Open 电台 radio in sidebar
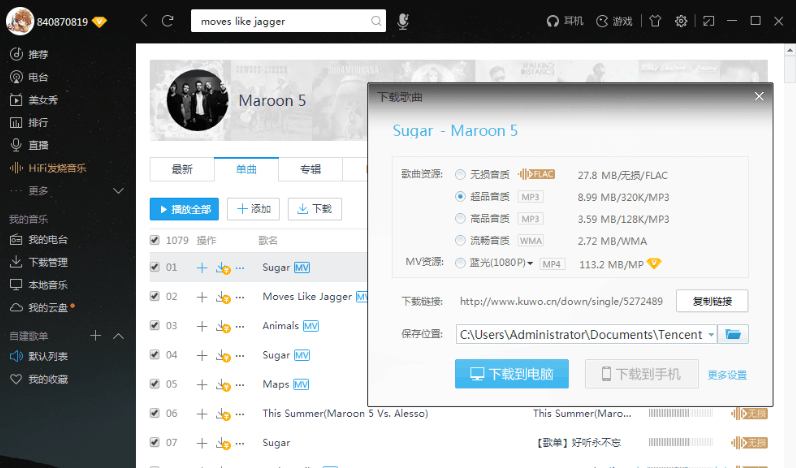796x468 pixels. point(29,77)
